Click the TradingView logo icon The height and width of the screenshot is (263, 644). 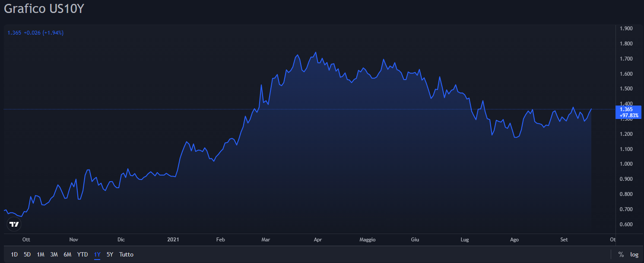(14, 224)
